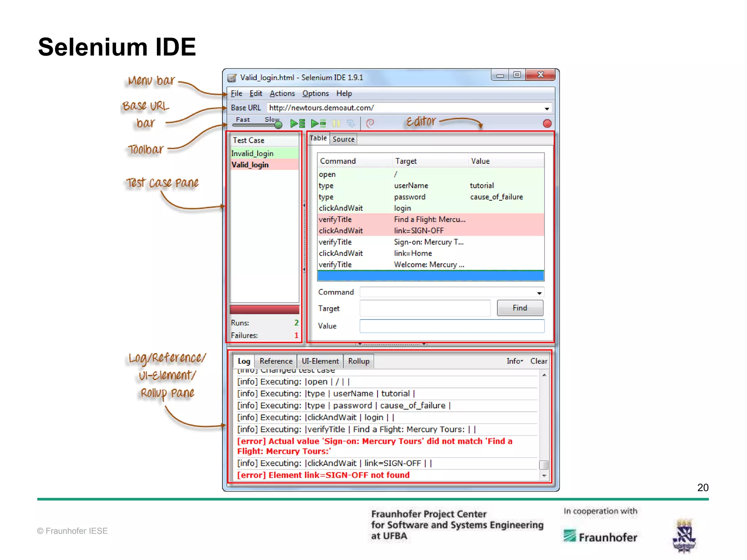The height and width of the screenshot is (560, 747).
Task: Click the Value column header
Action: pyautogui.click(x=506, y=161)
